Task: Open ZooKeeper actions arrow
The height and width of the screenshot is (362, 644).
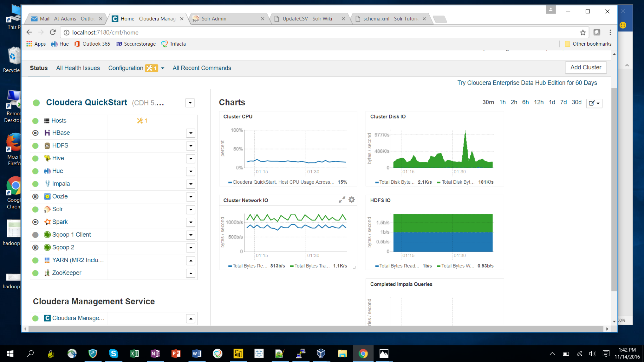Action: click(191, 273)
